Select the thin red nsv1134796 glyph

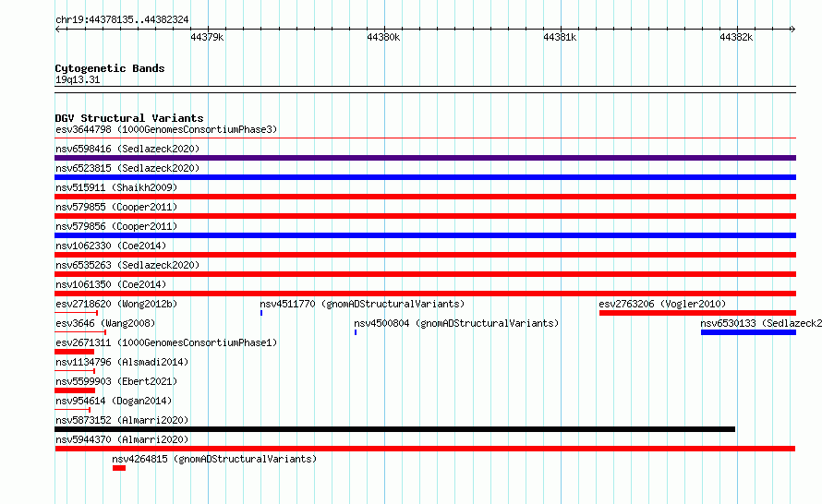point(75,371)
